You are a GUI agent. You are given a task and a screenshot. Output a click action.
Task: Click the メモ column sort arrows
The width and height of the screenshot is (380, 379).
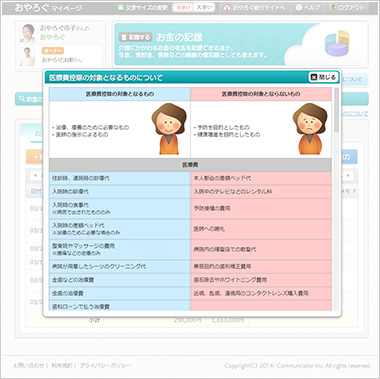pos(354,191)
